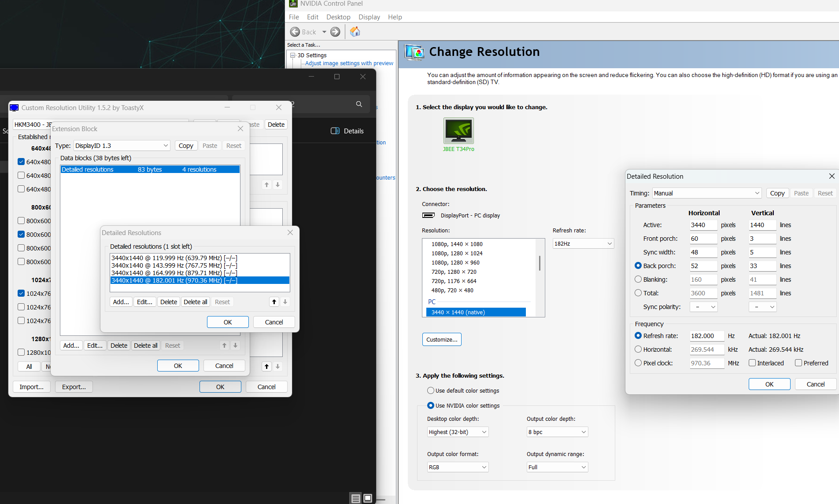
Task: Enable the Interlaced checkbox
Action: (x=752, y=363)
